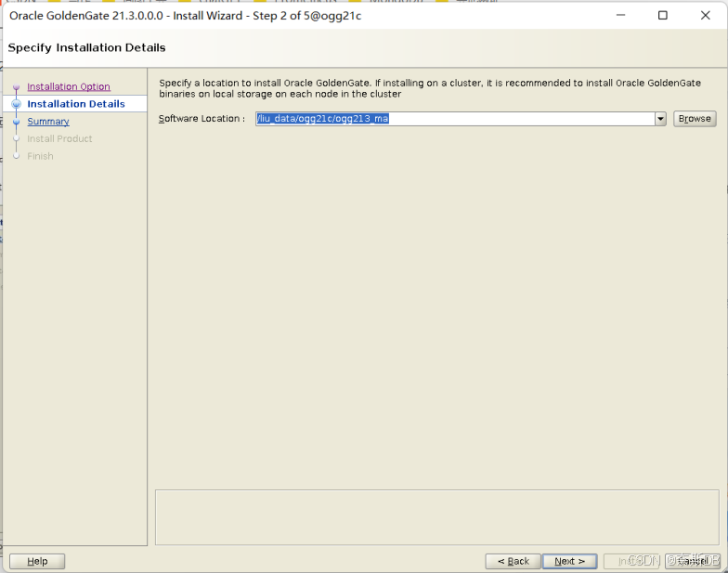The height and width of the screenshot is (573, 728).
Task: Expand the Software Location dropdown arrow
Action: [x=660, y=119]
